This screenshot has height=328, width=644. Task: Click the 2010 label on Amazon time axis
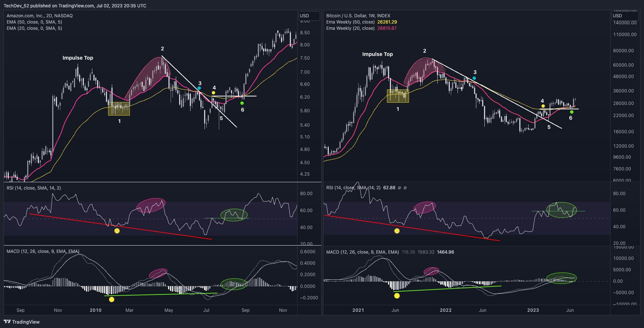(x=96, y=310)
